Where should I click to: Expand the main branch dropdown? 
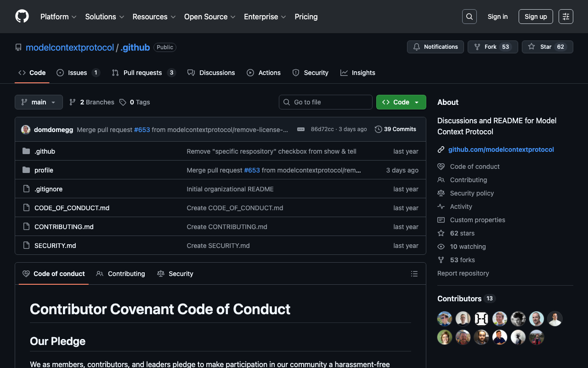click(x=39, y=102)
